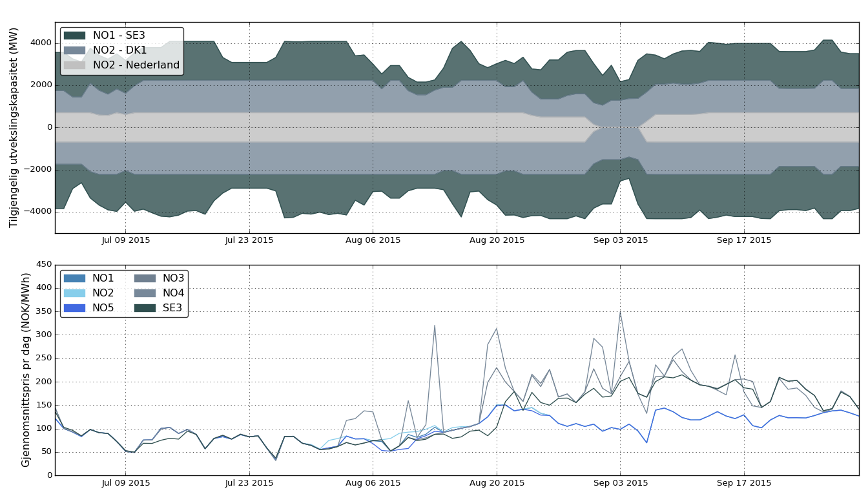
Task: Click 'Aug 06 2015' label under capacity chart
Action: pos(373,240)
